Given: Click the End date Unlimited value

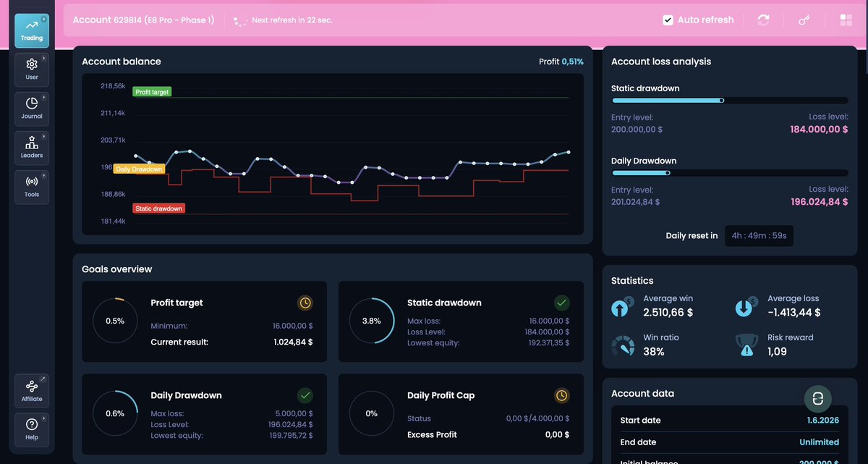Looking at the screenshot, I should (x=820, y=442).
